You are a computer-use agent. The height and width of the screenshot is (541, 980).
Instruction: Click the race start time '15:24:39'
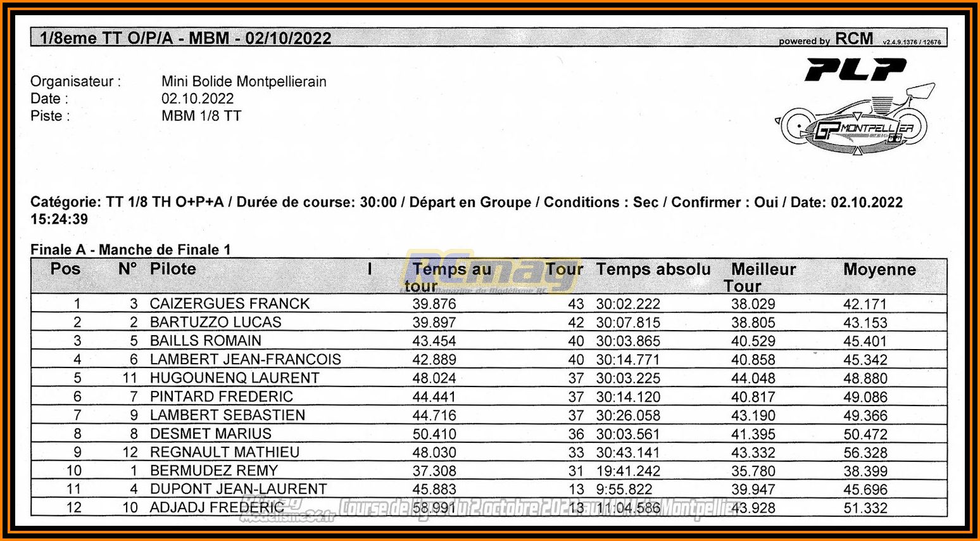point(60,219)
